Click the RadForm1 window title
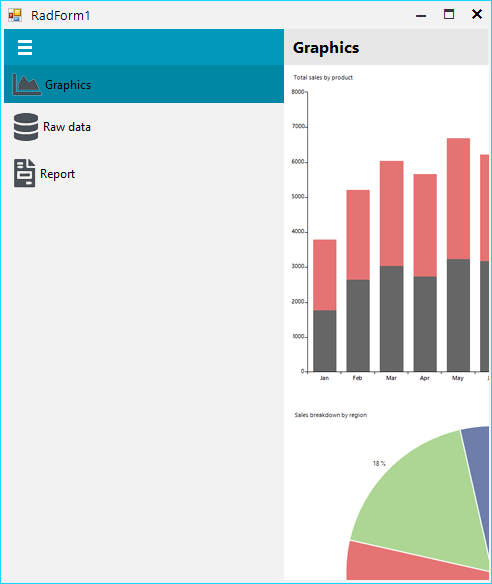Image resolution: width=492 pixels, height=584 pixels. pos(60,16)
